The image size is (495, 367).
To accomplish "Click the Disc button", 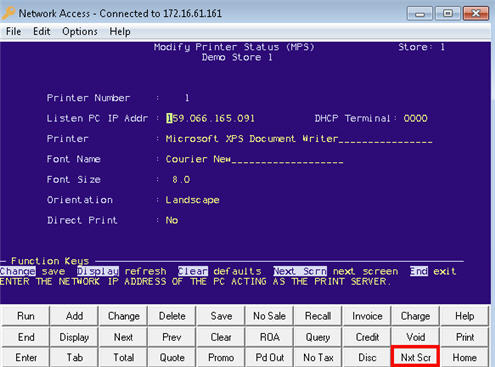I will [367, 357].
